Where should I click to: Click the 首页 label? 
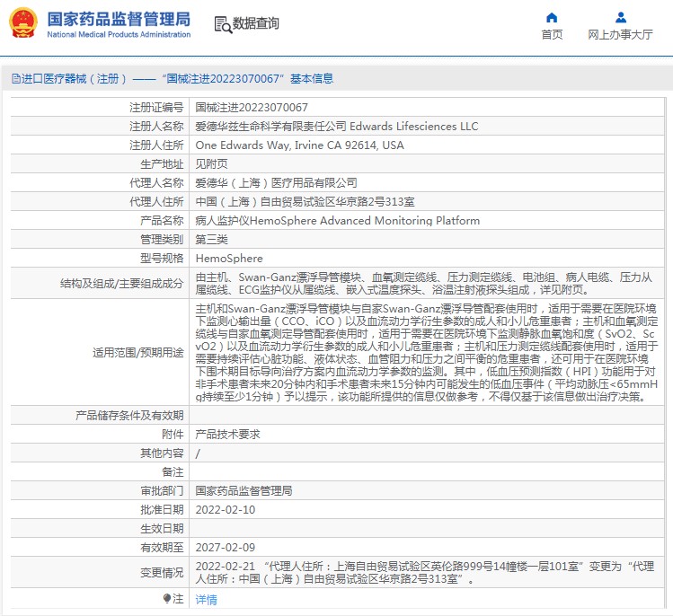coord(552,34)
